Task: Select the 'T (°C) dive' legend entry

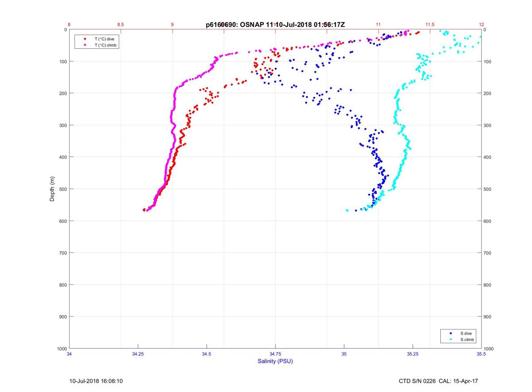Action: click(x=104, y=39)
